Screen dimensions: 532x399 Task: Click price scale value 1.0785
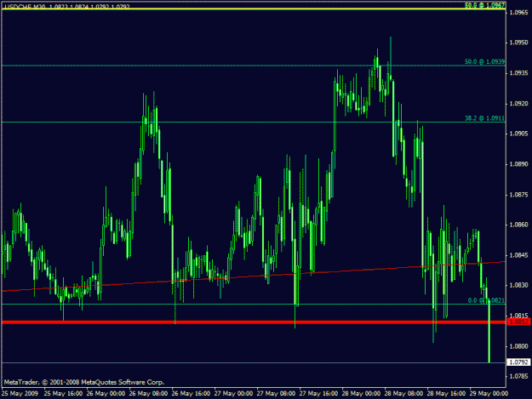click(518, 376)
